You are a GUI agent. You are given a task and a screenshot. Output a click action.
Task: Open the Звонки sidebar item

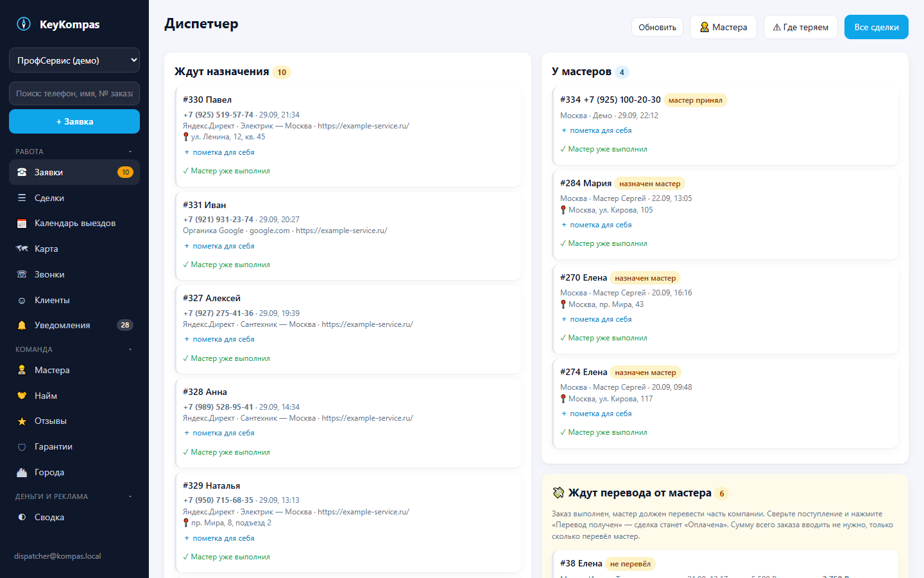click(x=74, y=274)
